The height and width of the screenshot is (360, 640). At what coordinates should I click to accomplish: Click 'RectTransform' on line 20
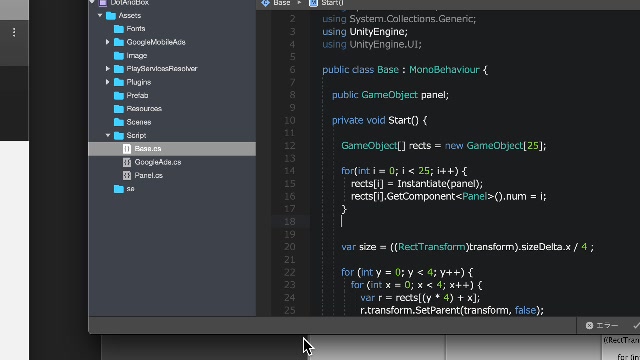[x=431, y=247]
